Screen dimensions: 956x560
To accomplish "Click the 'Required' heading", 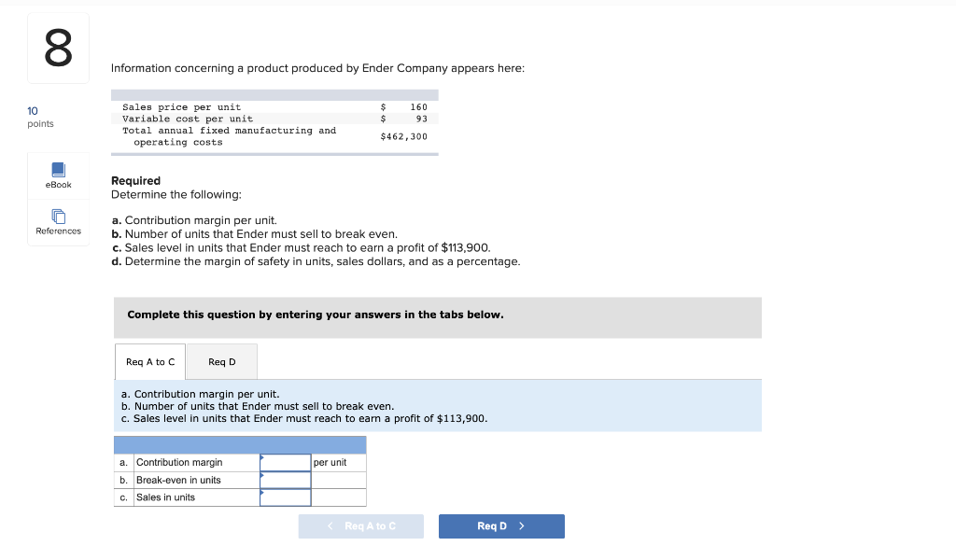I will pyautogui.click(x=136, y=181).
